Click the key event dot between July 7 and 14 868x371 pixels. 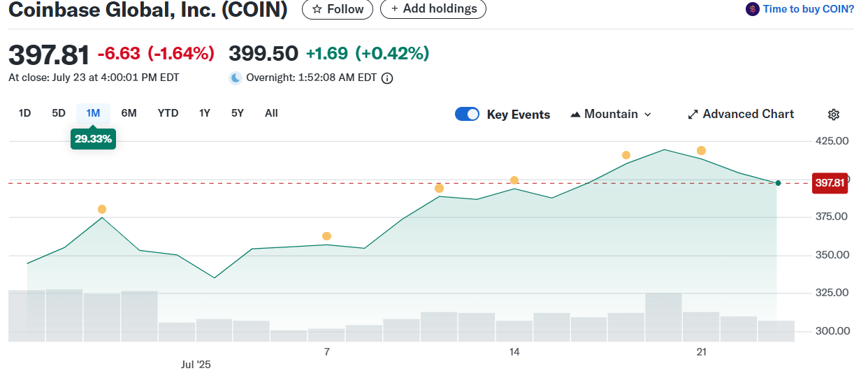(439, 189)
